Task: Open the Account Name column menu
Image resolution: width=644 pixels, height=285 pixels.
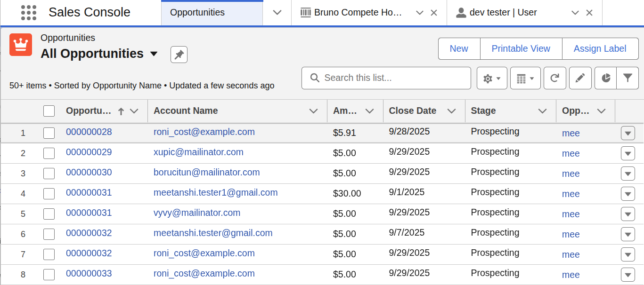Action: pos(313,111)
